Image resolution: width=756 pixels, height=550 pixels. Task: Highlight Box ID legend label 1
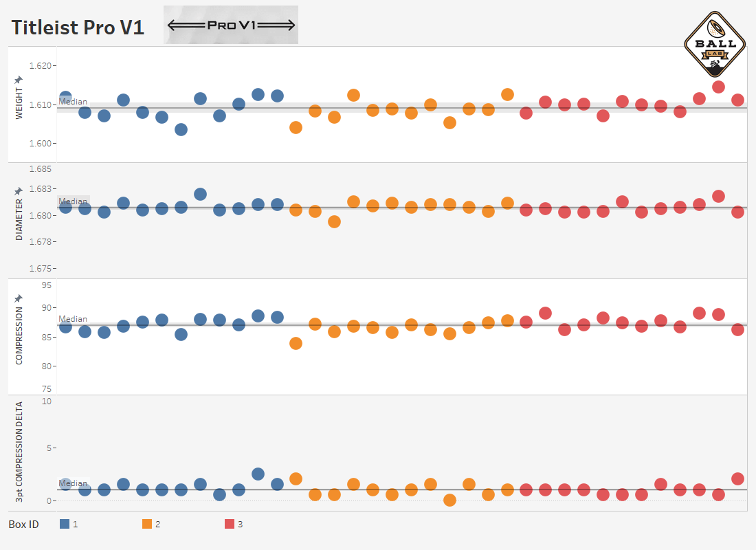click(76, 524)
